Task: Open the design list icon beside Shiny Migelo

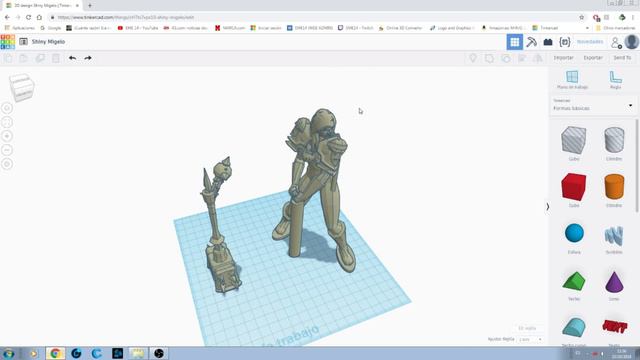Action: click(x=24, y=42)
